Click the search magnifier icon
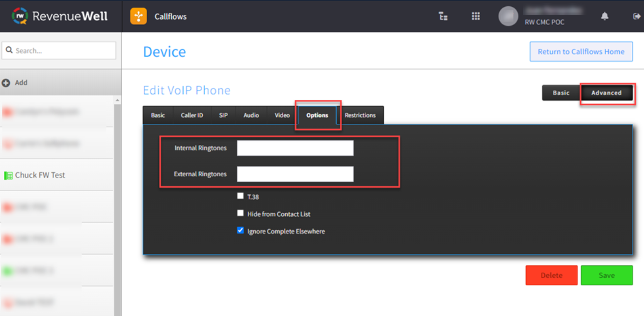The image size is (644, 316). pyautogui.click(x=9, y=50)
